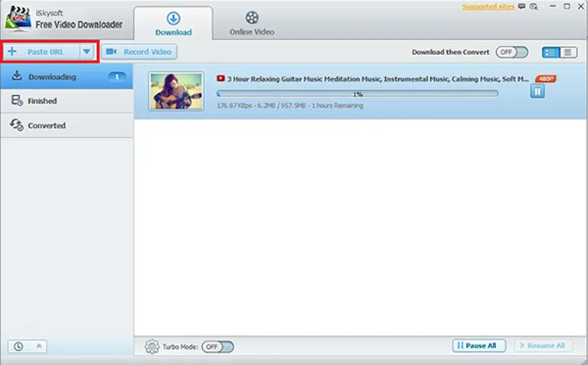This screenshot has width=588, height=365.
Task: Click the Downloading count badge
Action: pyautogui.click(x=117, y=77)
